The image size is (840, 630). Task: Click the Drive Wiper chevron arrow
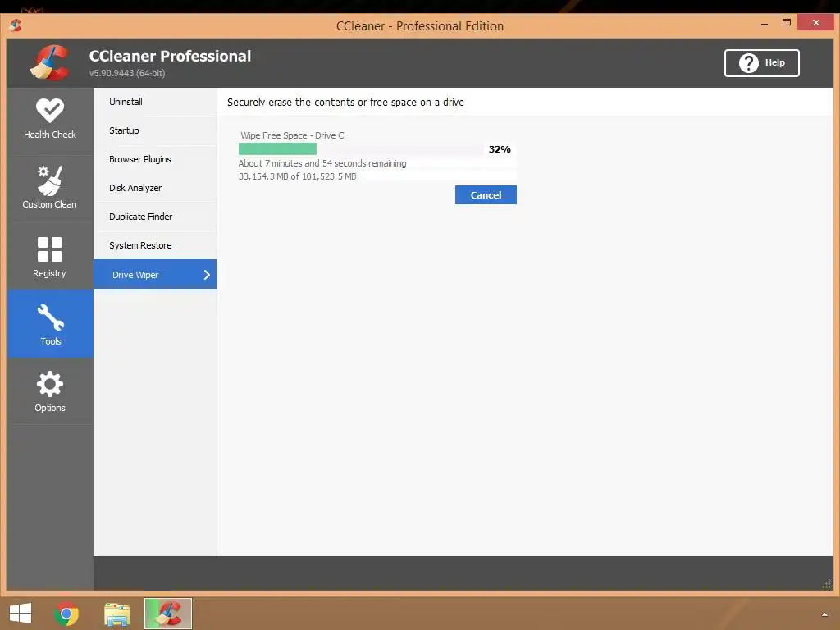point(207,275)
